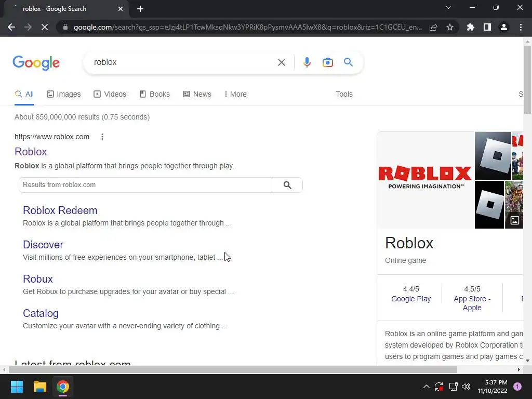
Task: Click in the roblox search box
Action: (x=183, y=62)
